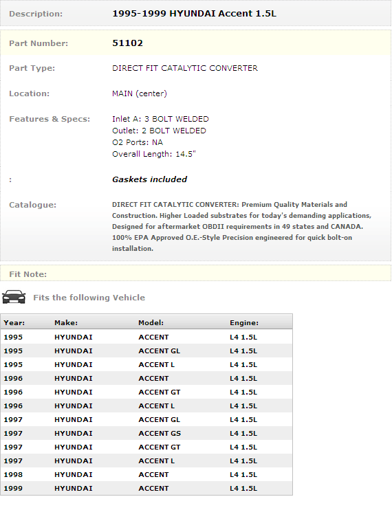The width and height of the screenshot is (392, 532).
Task: Select the 1997 ACCENT GS row
Action: (x=146, y=433)
